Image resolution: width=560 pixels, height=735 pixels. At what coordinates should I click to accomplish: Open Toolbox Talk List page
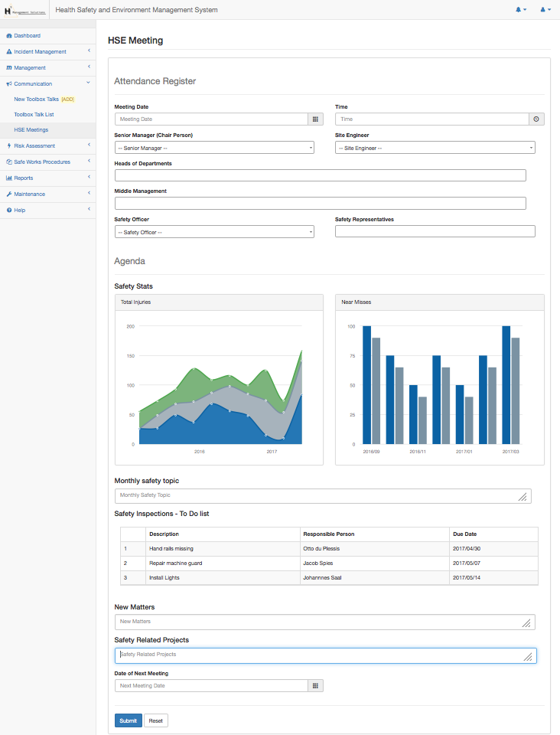pos(34,115)
